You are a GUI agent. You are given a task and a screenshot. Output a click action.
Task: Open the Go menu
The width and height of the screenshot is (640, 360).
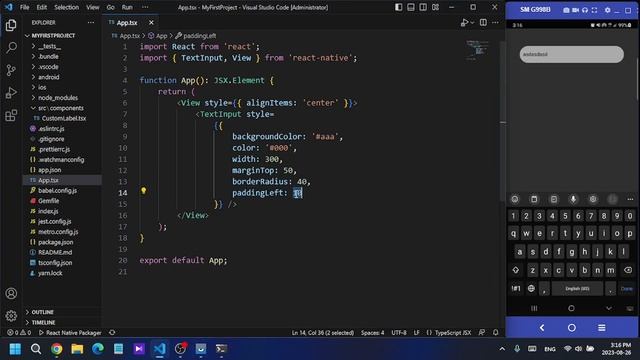(x=111, y=7)
